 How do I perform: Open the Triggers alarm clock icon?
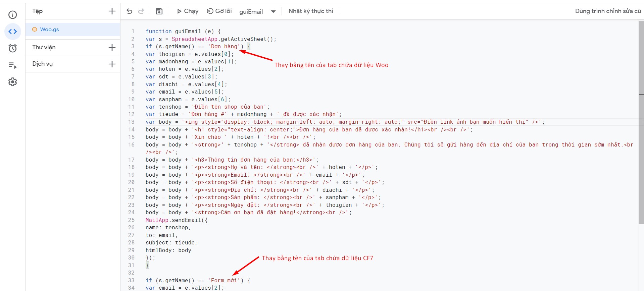[x=13, y=48]
